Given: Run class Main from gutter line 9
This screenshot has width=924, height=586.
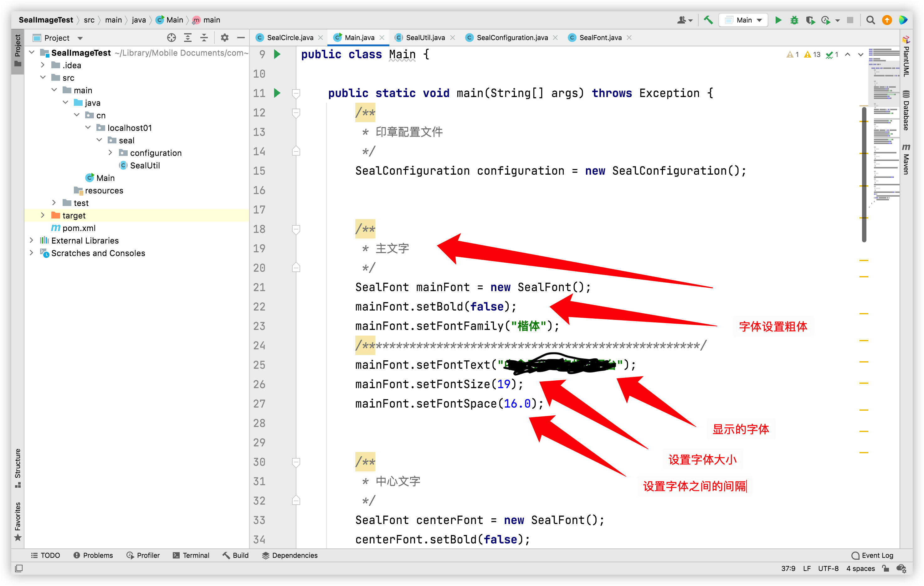Looking at the screenshot, I should (x=277, y=54).
